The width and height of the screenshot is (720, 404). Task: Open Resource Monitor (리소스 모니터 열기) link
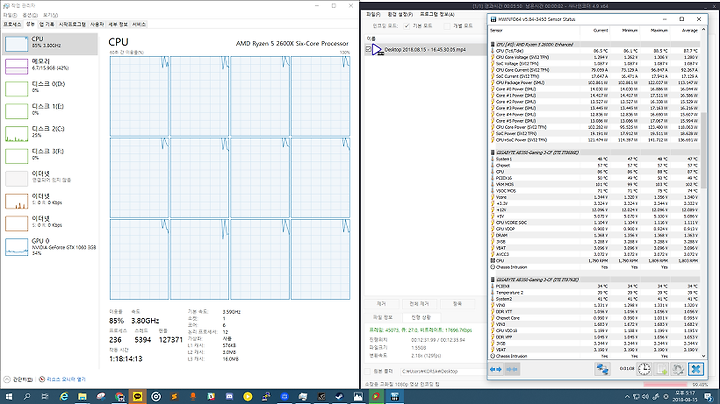coord(66,379)
